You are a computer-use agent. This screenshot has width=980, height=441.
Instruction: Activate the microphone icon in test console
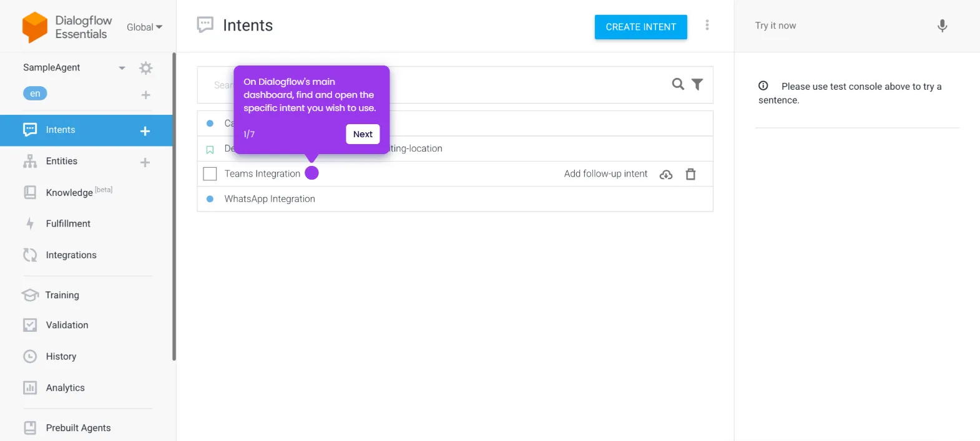tap(943, 26)
